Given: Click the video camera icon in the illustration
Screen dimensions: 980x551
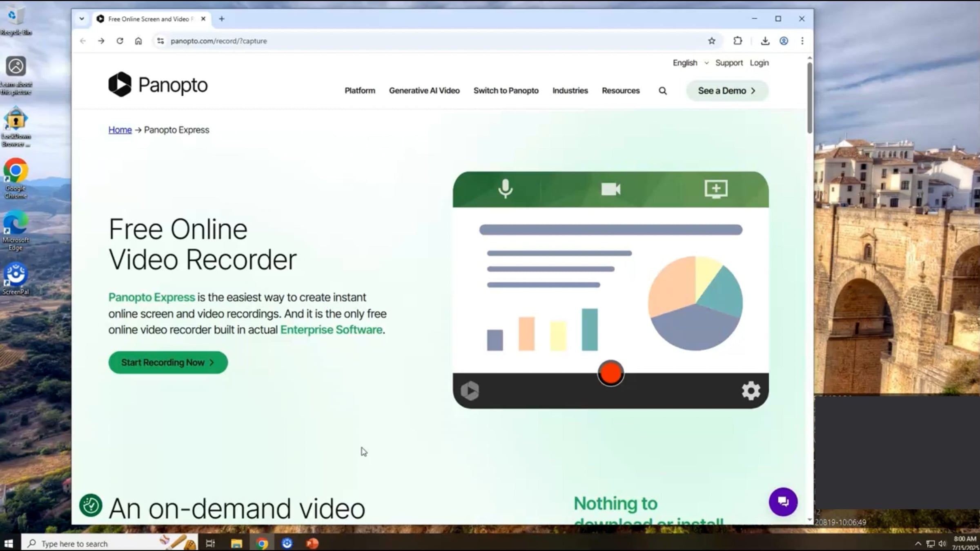Looking at the screenshot, I should pos(610,189).
